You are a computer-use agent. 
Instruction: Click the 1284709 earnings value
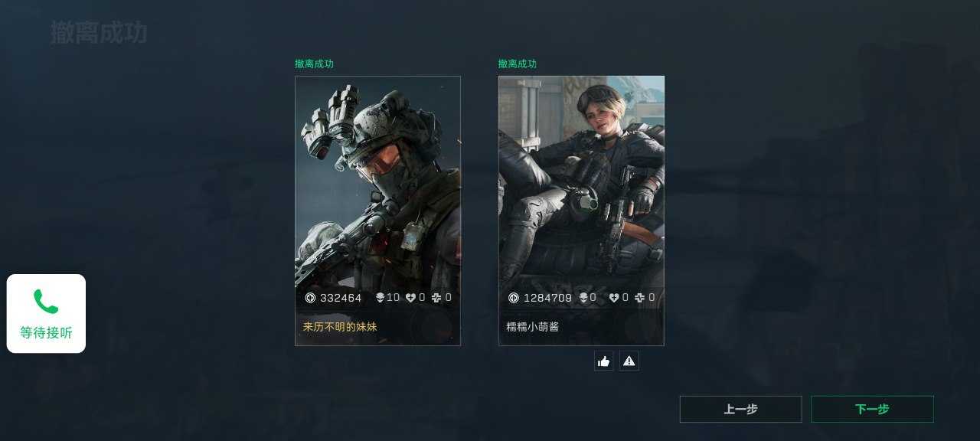coord(547,298)
